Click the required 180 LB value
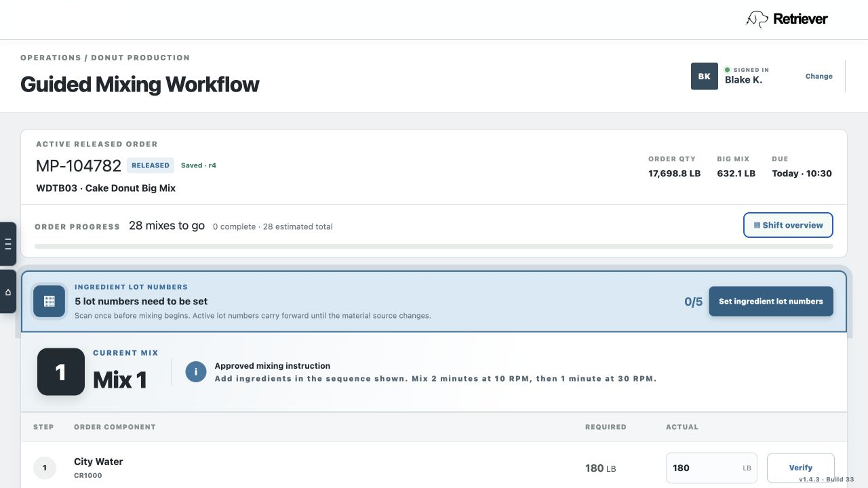Screen dimensions: 868x488 [x=600, y=468]
